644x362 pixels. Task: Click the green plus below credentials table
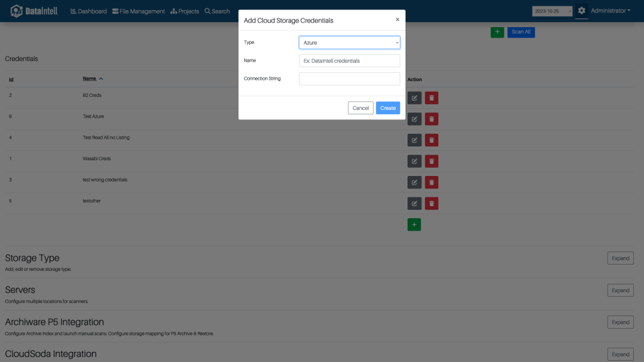[414, 224]
